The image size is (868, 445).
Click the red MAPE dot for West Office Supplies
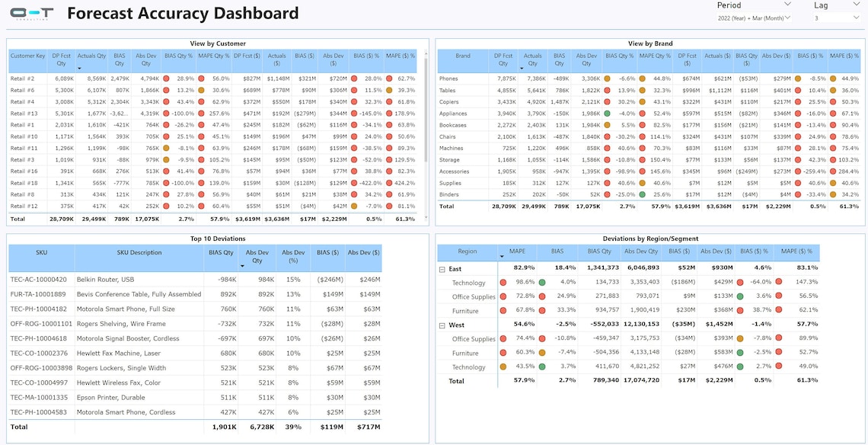[x=503, y=339]
